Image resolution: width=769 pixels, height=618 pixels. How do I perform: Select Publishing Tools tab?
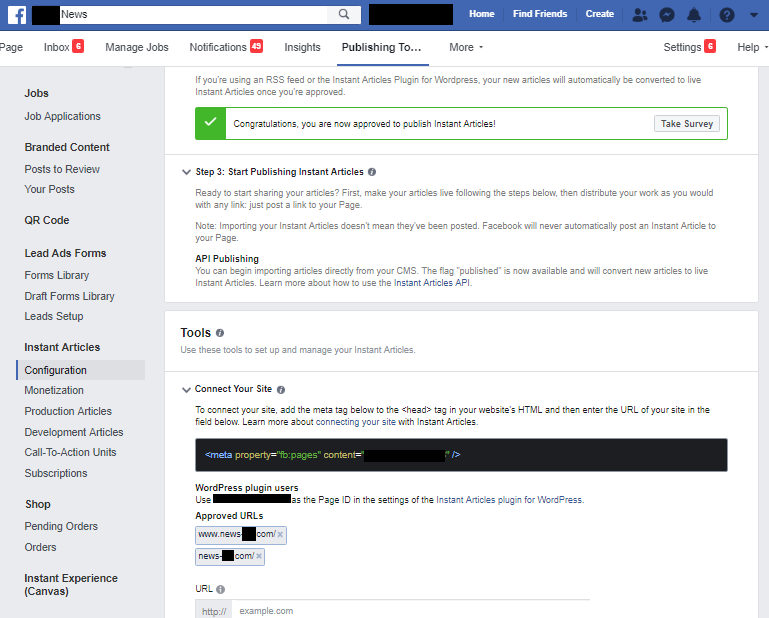382,47
